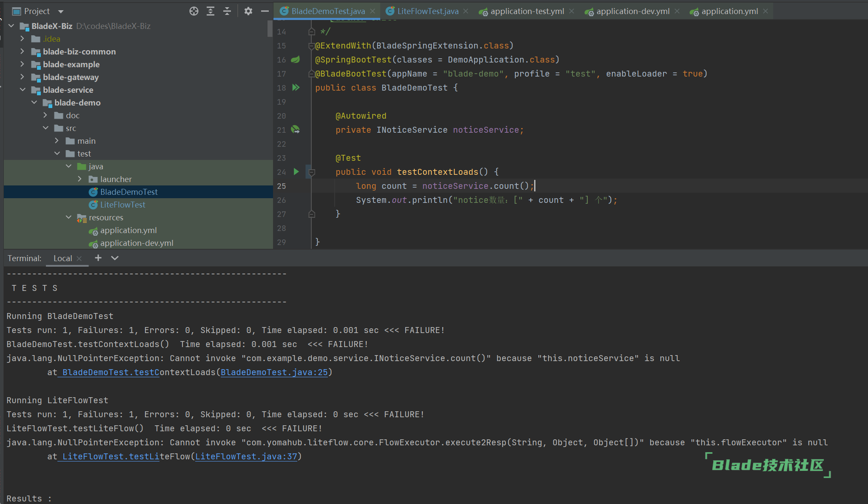Image resolution: width=868 pixels, height=504 pixels.
Task: Close the application-test.yml tab
Action: pos(572,11)
